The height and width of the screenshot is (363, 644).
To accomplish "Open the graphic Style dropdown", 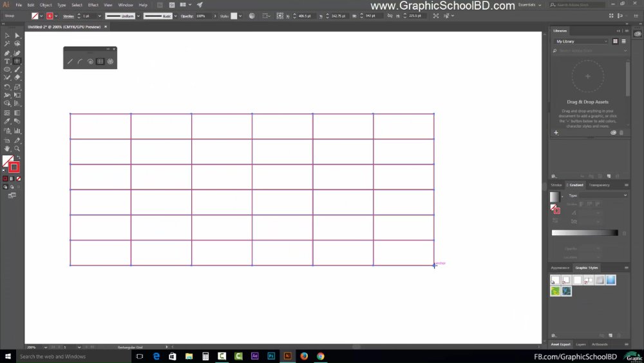I will [x=240, y=16].
